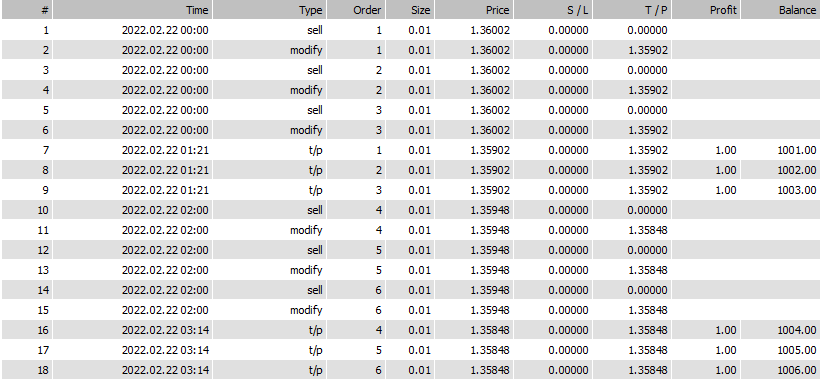Click row number 1 in # column
The width and height of the screenshot is (822, 379).
[46, 30]
